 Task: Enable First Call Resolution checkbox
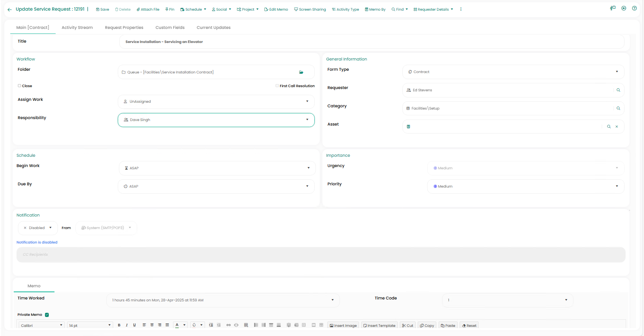click(x=277, y=86)
